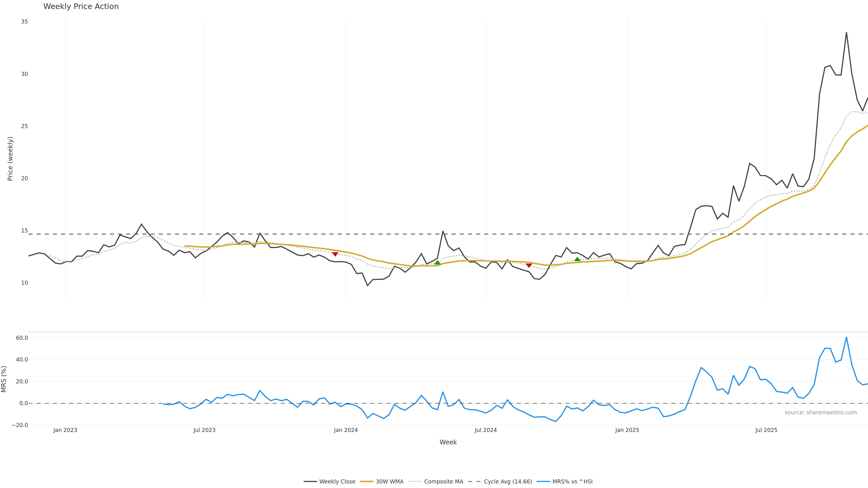The image size is (868, 488).
Task: Click the 60.0 tick on MRS axis
Action: pos(21,338)
